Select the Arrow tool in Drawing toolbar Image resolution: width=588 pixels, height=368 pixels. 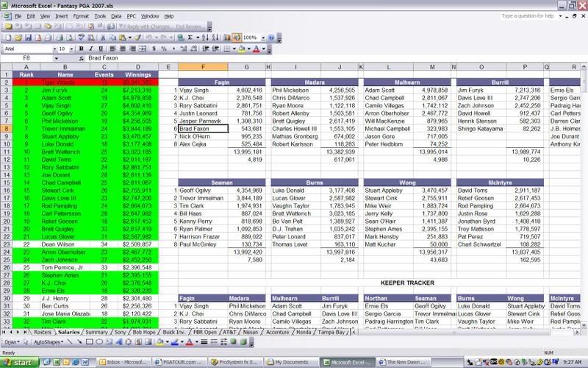coord(80,342)
